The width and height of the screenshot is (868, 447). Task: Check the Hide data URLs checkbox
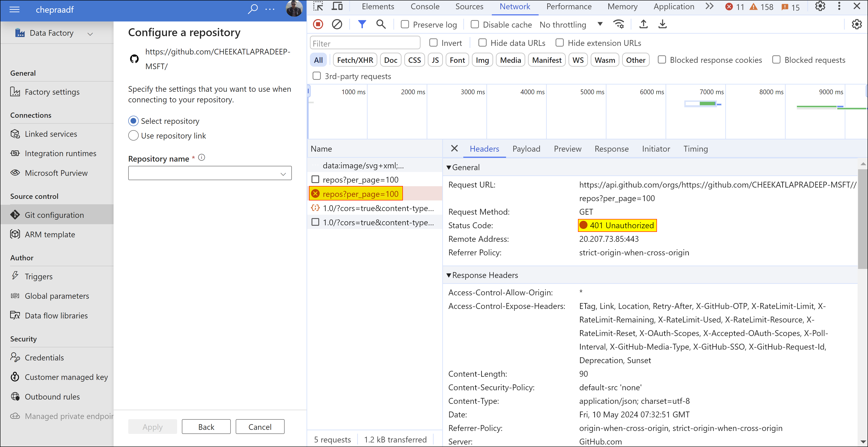tap(483, 43)
